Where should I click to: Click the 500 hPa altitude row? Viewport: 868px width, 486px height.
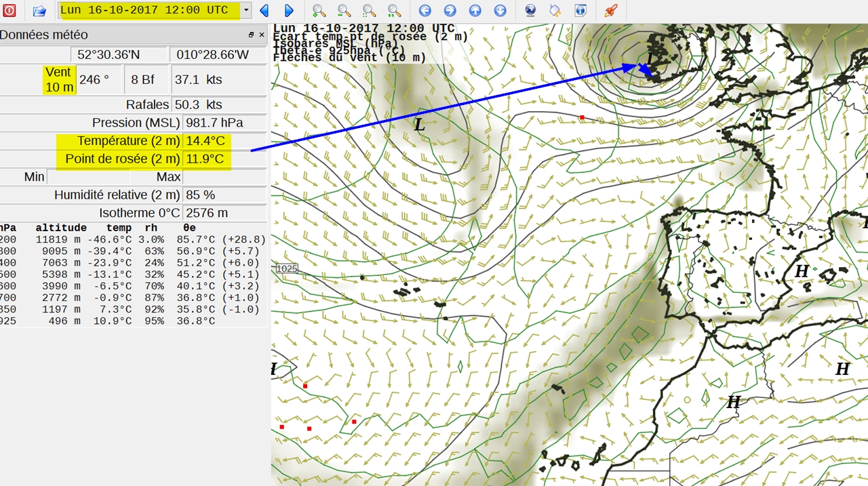tap(133, 275)
